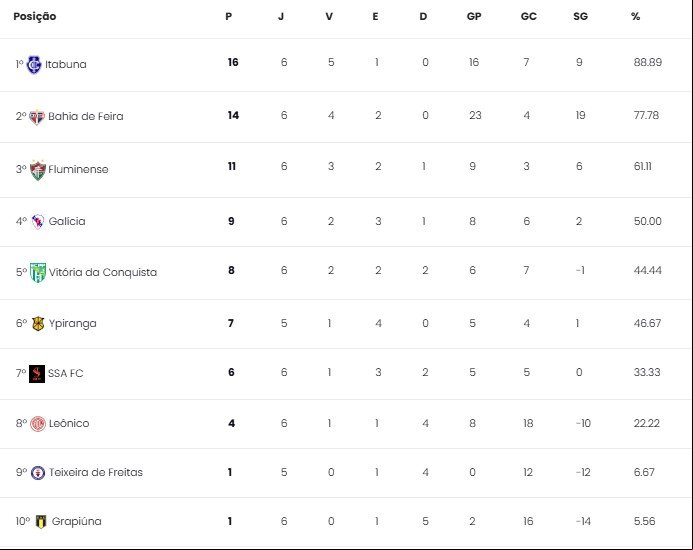Select the % column header

636,16
